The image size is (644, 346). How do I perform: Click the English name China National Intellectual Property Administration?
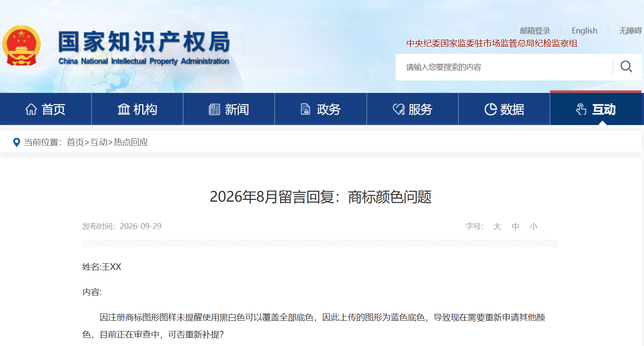tap(144, 61)
